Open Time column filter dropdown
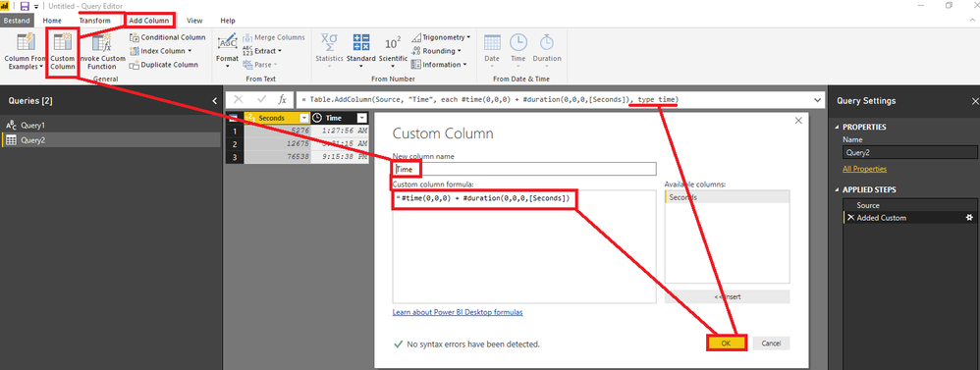 pyautogui.click(x=361, y=118)
